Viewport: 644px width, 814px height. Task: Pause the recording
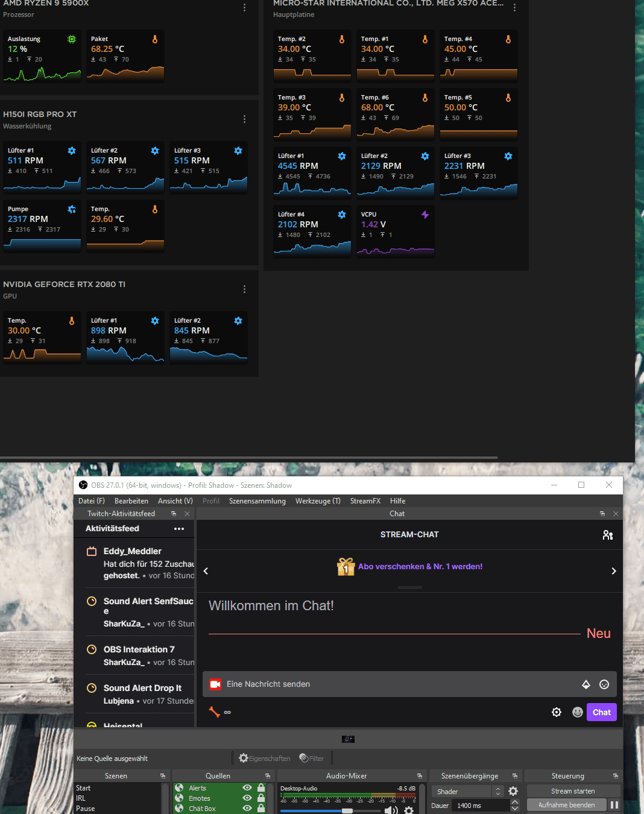tap(614, 805)
